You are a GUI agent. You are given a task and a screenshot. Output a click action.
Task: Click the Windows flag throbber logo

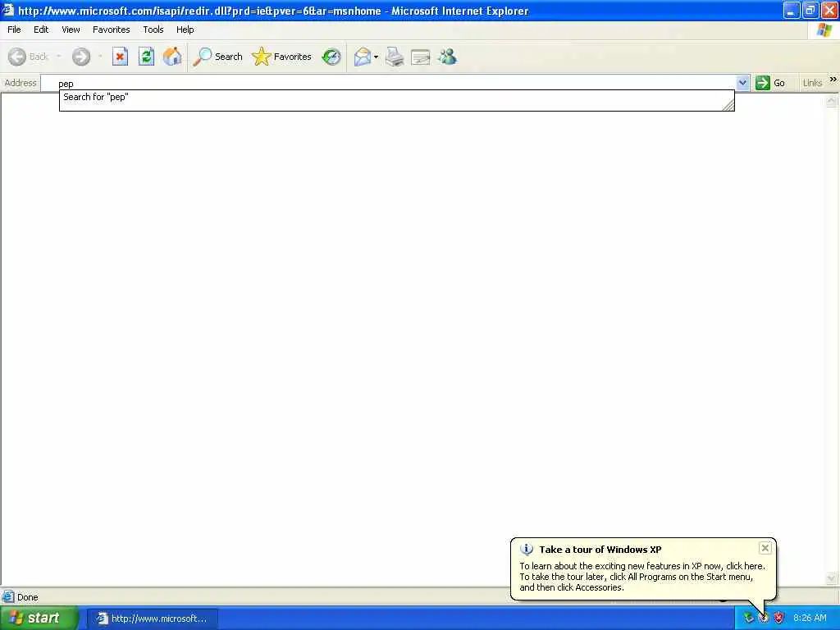tap(824, 30)
